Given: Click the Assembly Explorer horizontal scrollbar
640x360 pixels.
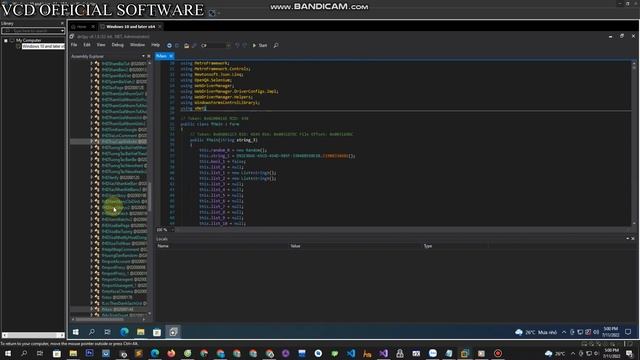Looking at the screenshot, I should pos(108,320).
